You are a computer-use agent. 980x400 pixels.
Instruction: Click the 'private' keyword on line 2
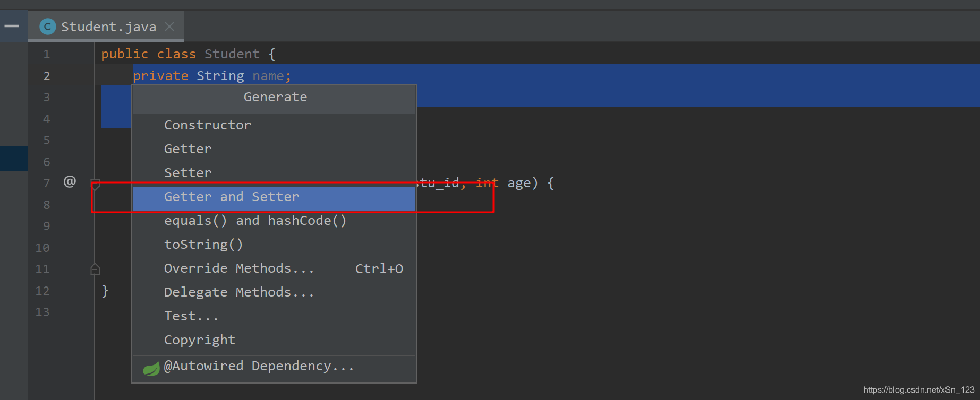point(160,76)
